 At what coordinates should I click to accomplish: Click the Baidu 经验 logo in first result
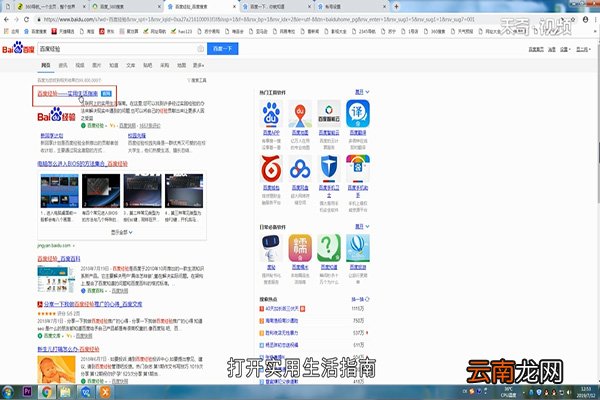click(x=56, y=115)
